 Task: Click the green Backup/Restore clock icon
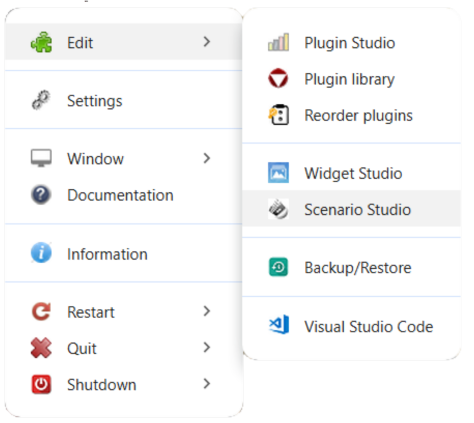coord(278,267)
